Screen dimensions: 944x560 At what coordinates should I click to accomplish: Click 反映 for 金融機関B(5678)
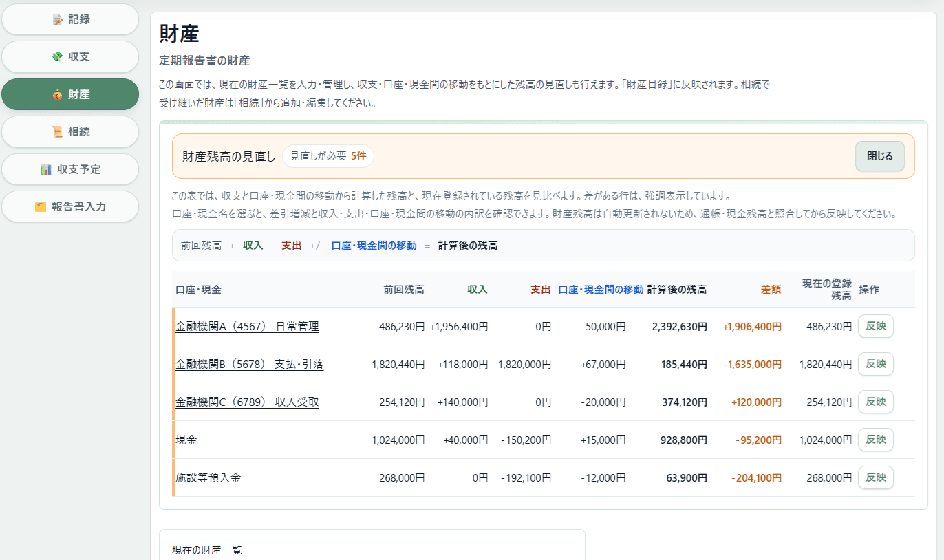point(876,364)
